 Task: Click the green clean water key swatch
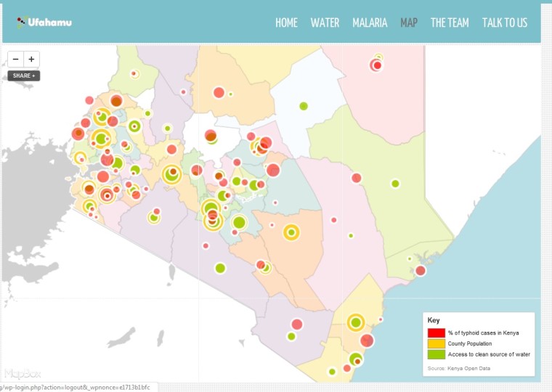pyautogui.click(x=437, y=354)
